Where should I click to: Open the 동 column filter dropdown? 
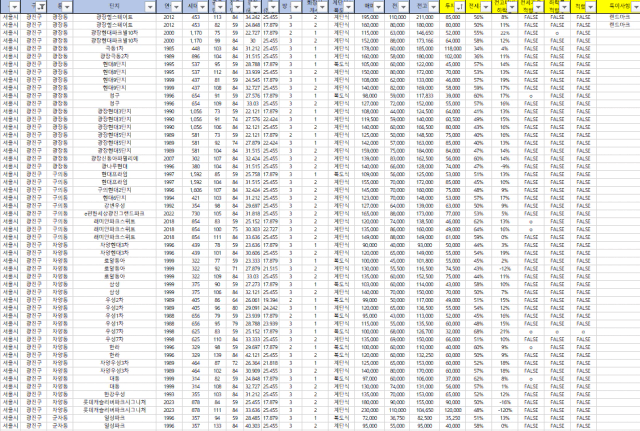(67, 7)
